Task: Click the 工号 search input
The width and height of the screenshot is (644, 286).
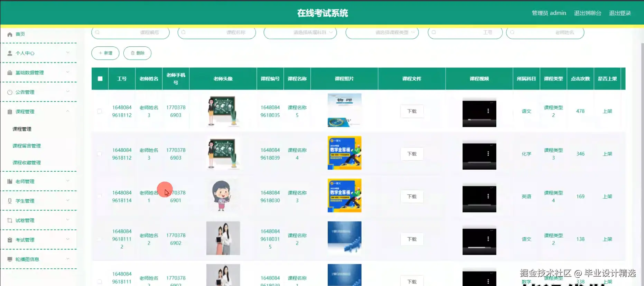Action: coord(465,32)
